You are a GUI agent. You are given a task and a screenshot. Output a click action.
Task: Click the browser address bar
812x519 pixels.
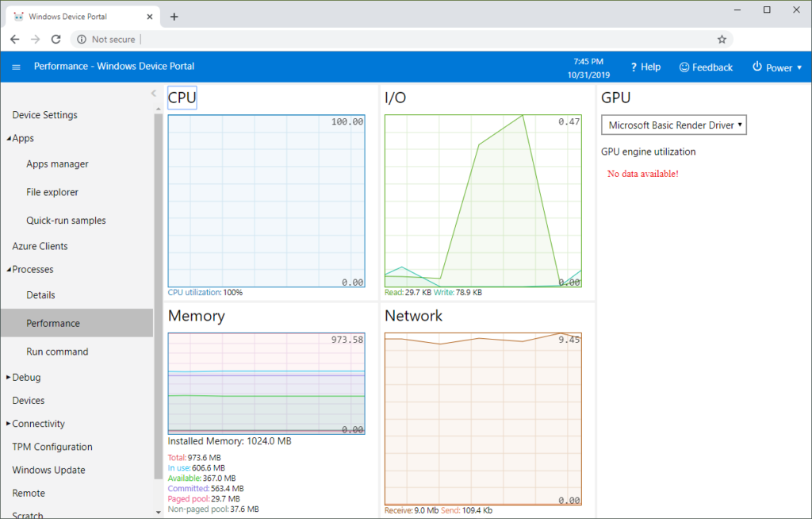pos(401,40)
